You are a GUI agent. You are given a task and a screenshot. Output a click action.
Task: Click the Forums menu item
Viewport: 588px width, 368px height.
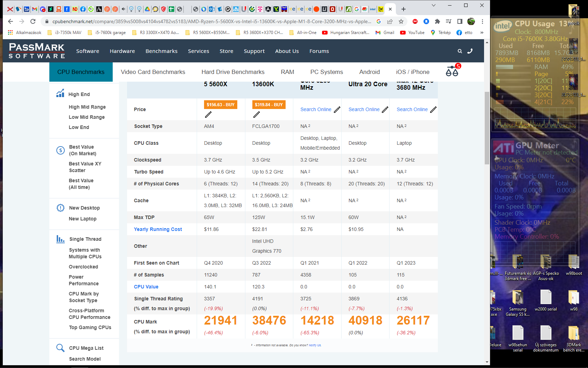319,51
